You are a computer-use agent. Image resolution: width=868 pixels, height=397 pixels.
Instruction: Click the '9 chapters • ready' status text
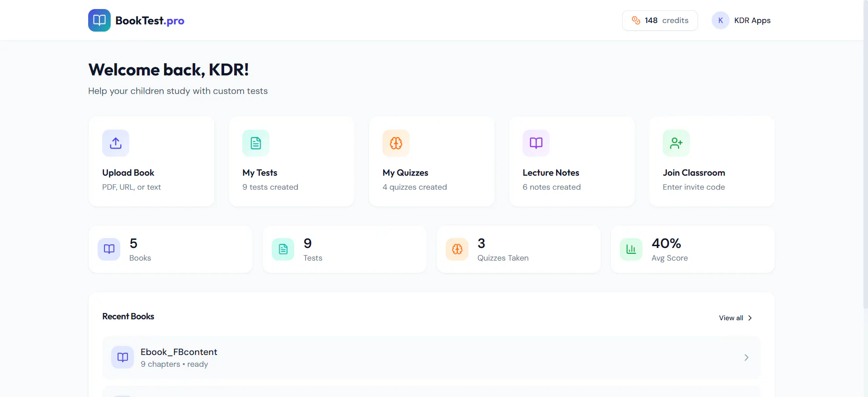pos(174,364)
